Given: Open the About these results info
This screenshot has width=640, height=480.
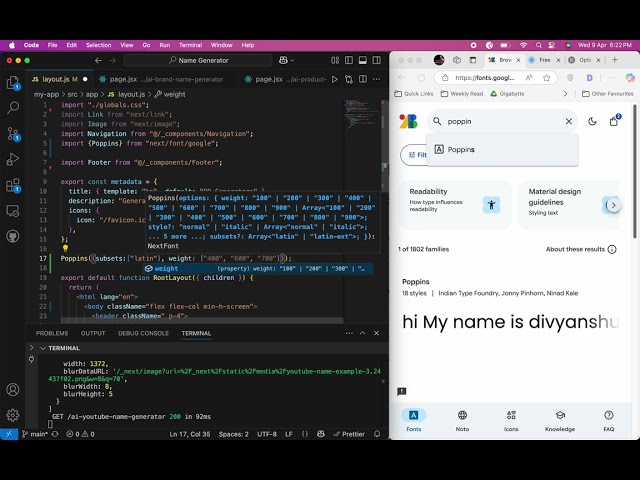Looking at the screenshot, I should click(612, 249).
